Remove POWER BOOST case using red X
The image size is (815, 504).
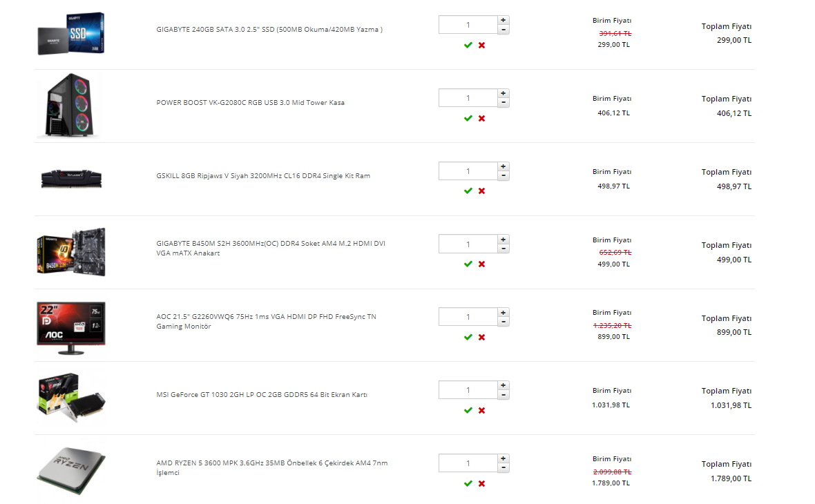[482, 119]
